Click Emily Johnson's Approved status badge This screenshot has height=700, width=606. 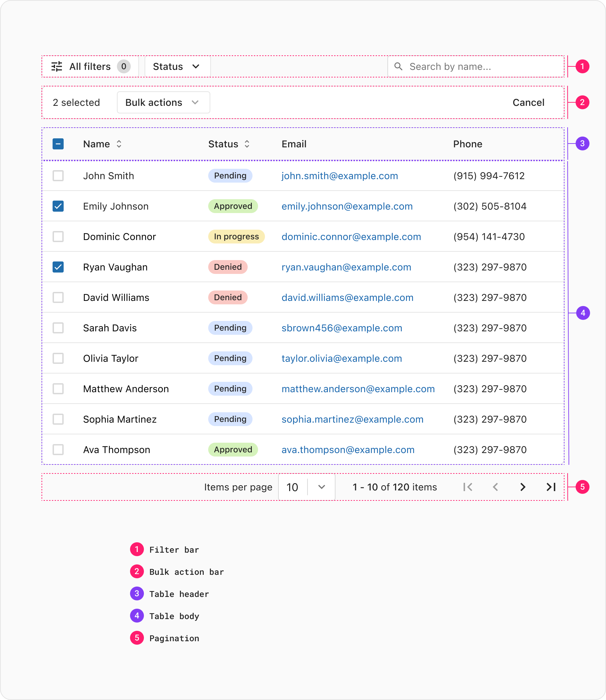(x=233, y=206)
